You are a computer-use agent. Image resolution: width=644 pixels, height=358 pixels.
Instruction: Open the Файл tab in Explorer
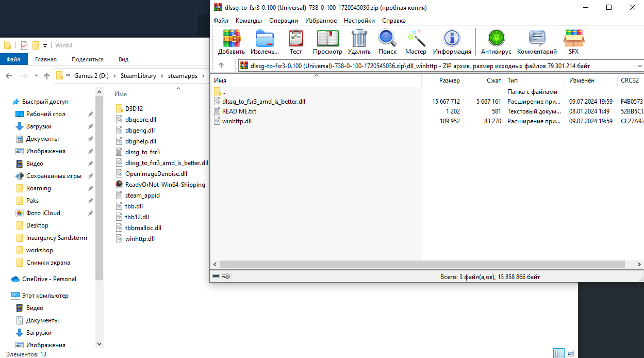point(13,59)
